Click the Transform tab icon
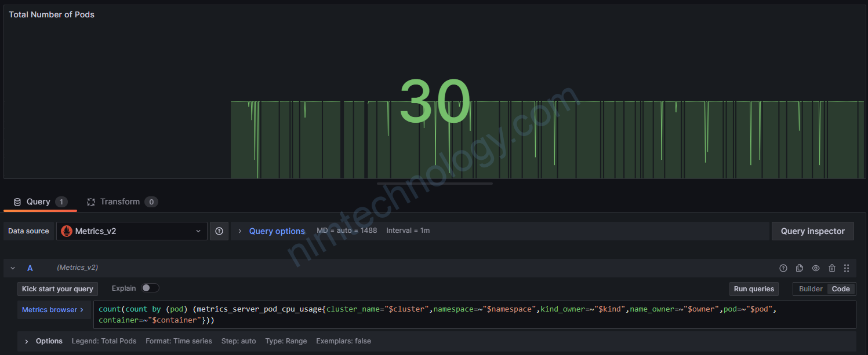The image size is (868, 355). pos(91,202)
